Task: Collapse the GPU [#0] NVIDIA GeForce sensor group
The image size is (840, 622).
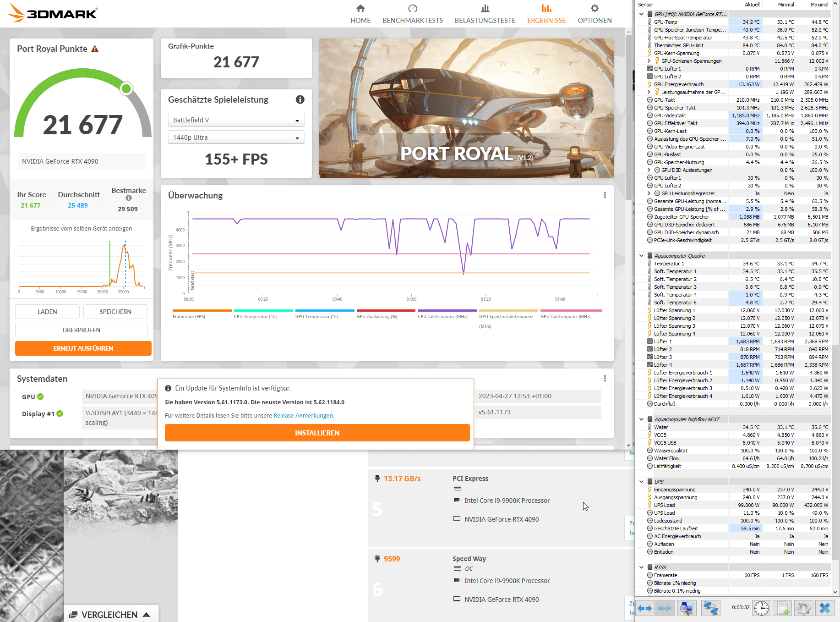Action: [x=642, y=14]
